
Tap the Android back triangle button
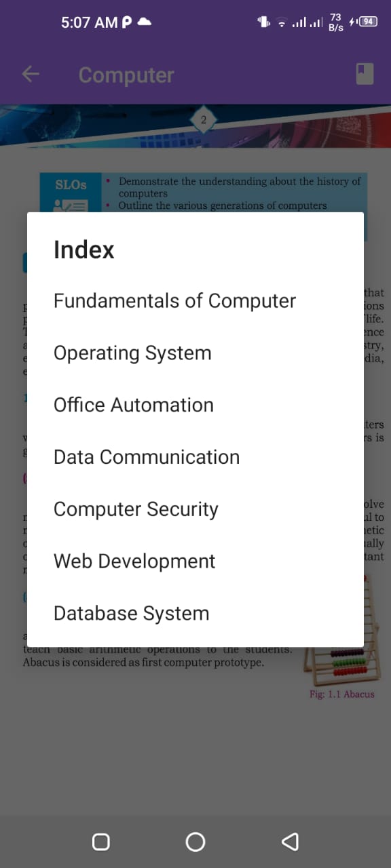[290, 842]
